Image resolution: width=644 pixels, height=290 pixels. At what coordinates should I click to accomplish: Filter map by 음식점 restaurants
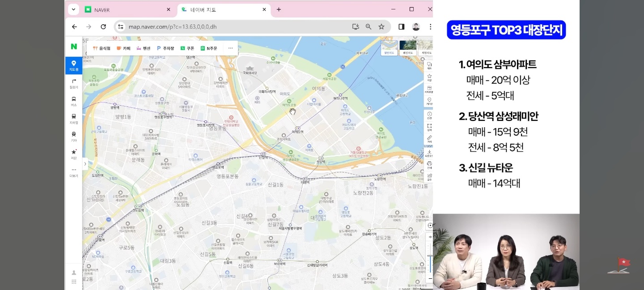102,48
